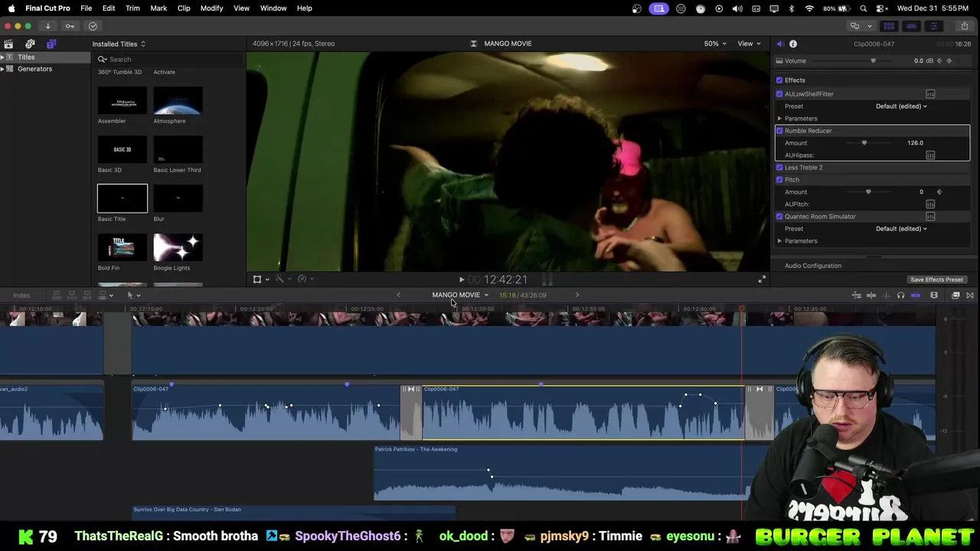Open the timeline Index button
Viewport: 980px width, 551px height.
coord(21,295)
